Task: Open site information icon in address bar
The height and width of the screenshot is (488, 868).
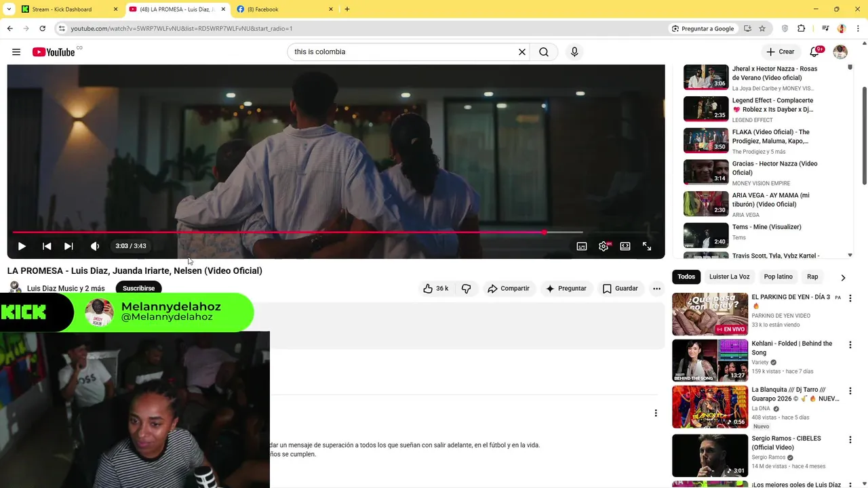Action: tap(62, 28)
